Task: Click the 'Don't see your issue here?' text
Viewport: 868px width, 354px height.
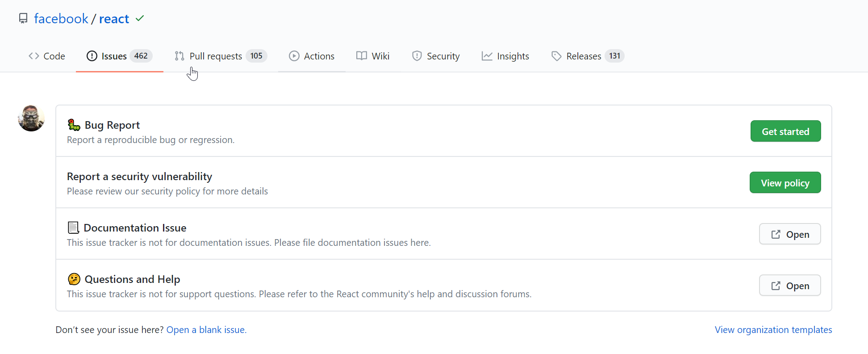Action: (x=109, y=330)
